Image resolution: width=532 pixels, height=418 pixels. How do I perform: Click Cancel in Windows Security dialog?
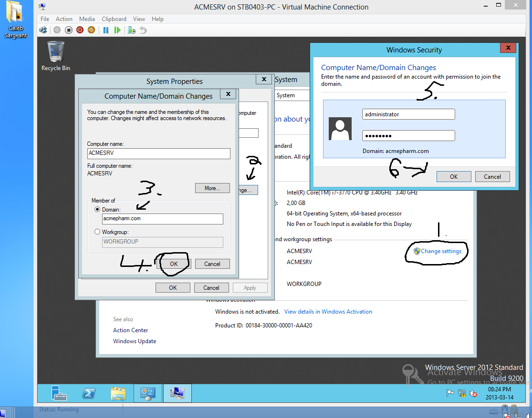tap(492, 177)
